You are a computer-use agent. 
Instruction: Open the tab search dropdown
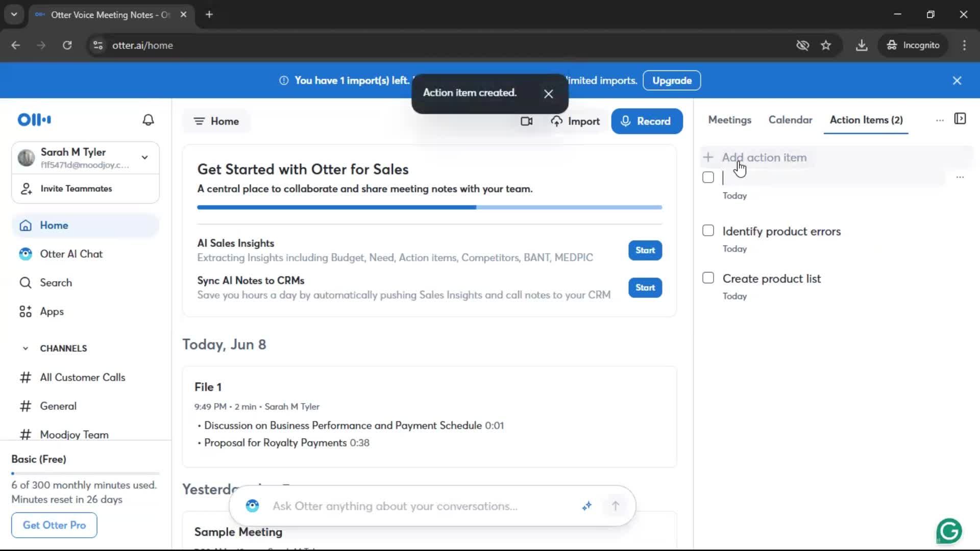14,15
